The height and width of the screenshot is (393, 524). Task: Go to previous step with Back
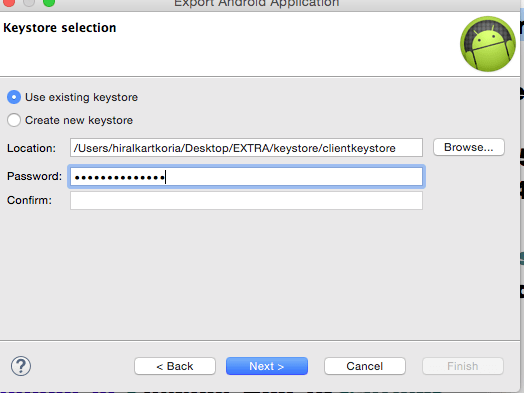coord(175,366)
